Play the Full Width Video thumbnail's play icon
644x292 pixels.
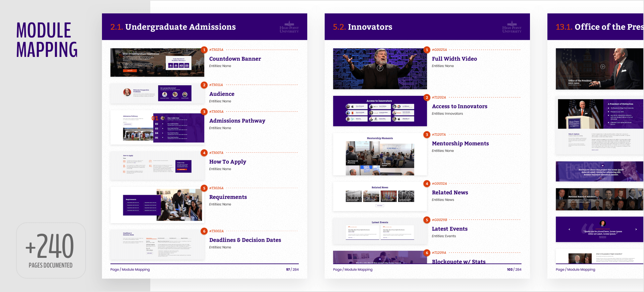pos(380,68)
